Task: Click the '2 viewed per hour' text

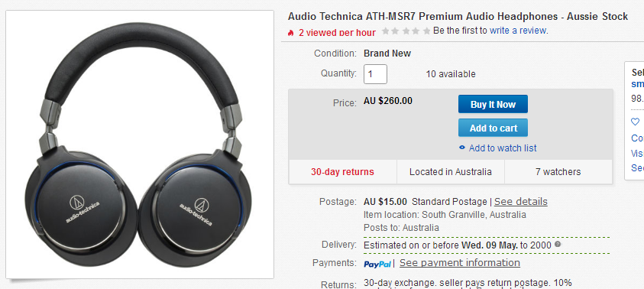Action: 337,33
